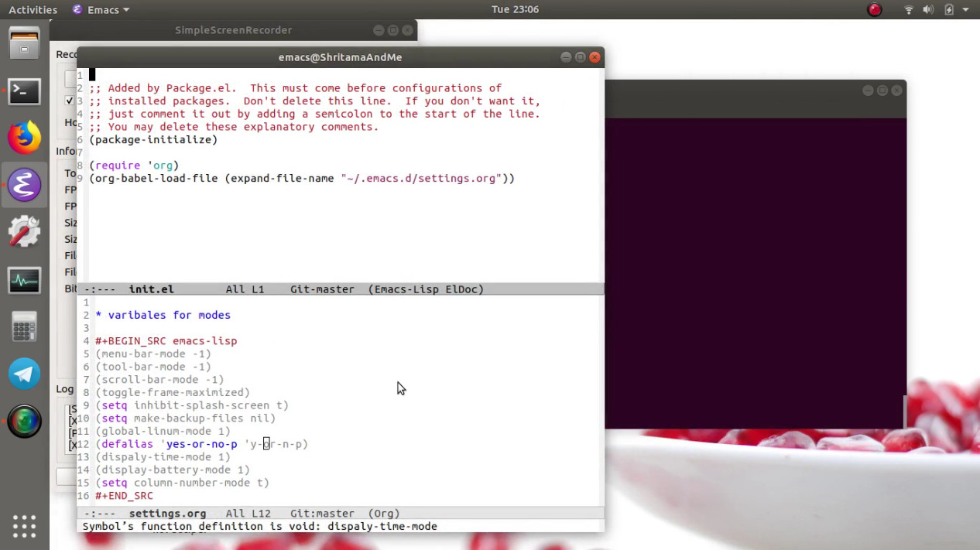Screen dimensions: 980x550
Task: Open Firefox from the dock
Action: (x=24, y=138)
